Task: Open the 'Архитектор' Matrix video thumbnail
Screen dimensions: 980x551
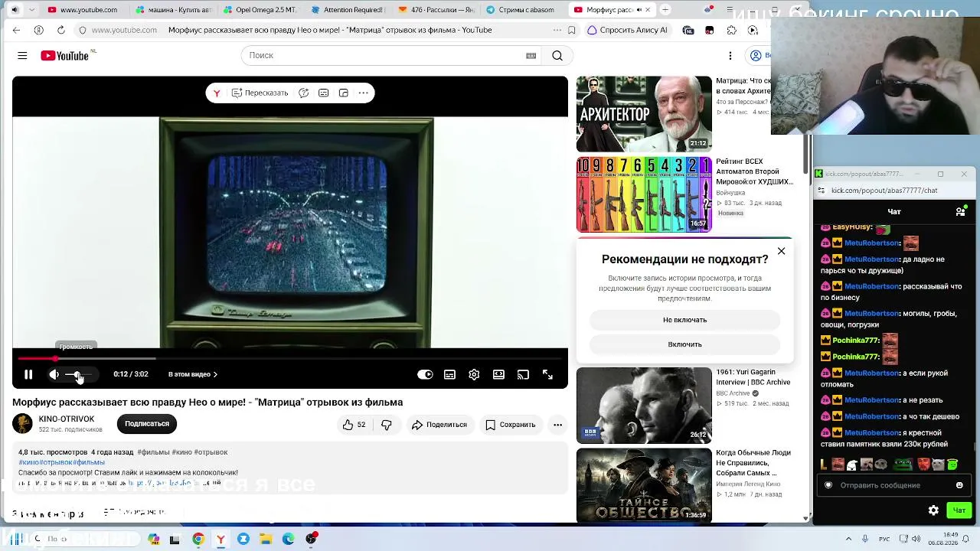Action: coord(644,113)
